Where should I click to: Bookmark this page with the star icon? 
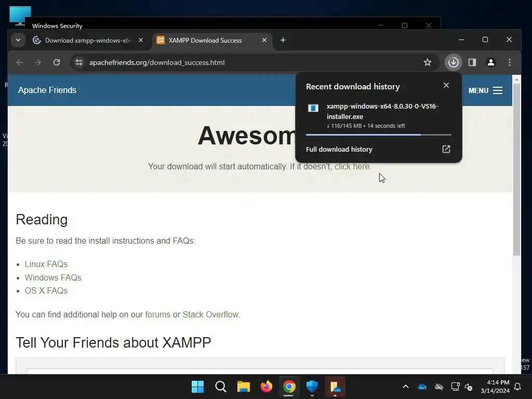[428, 62]
